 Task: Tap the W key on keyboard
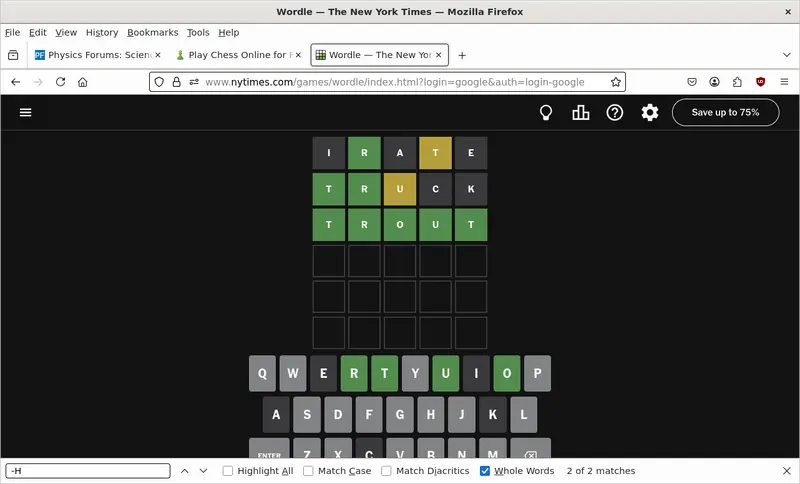pyautogui.click(x=293, y=373)
